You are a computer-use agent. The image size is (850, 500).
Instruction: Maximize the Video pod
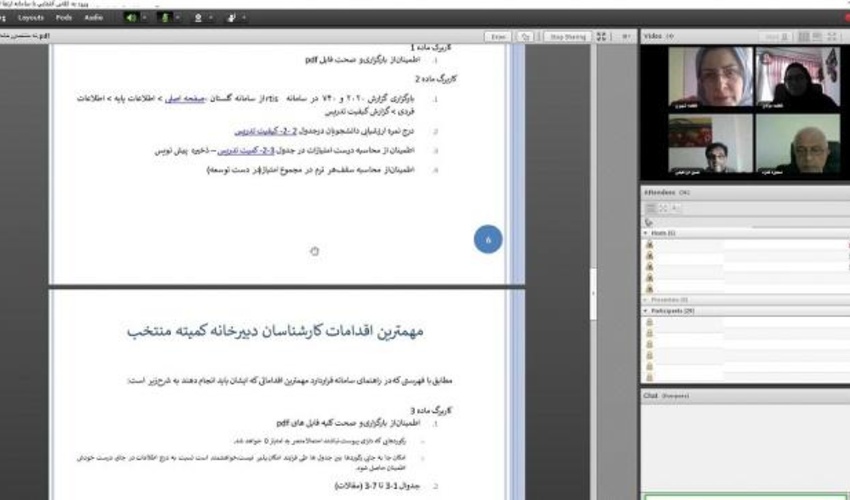[831, 37]
